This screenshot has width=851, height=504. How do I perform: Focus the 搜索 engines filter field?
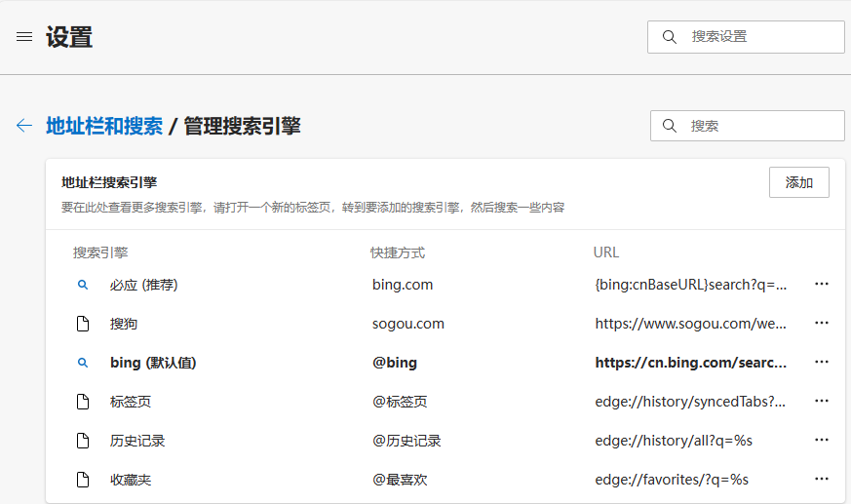pyautogui.click(x=748, y=126)
